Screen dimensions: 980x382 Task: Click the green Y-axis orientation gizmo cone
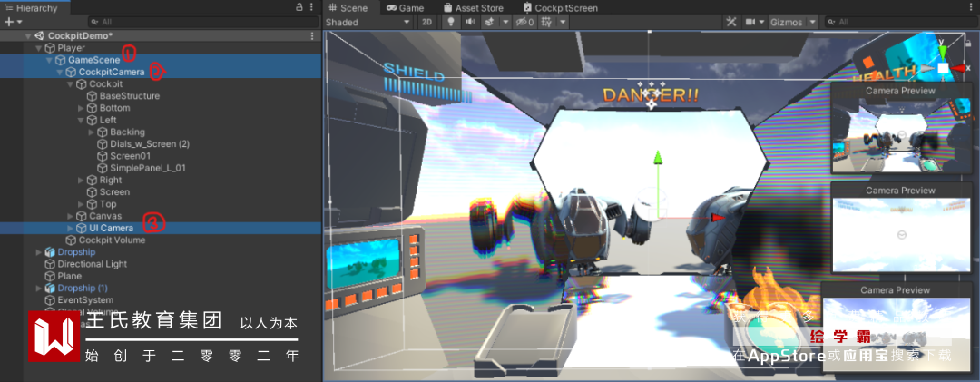pyautogui.click(x=943, y=52)
